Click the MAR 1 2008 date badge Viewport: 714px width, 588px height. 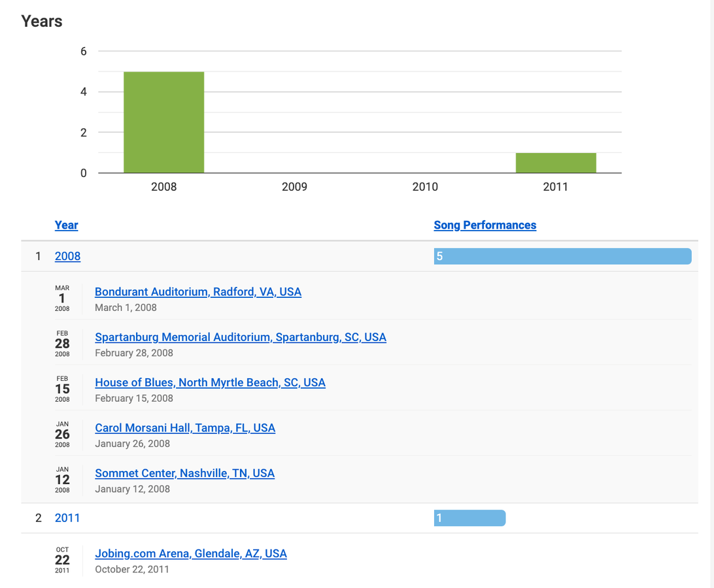[x=62, y=298]
